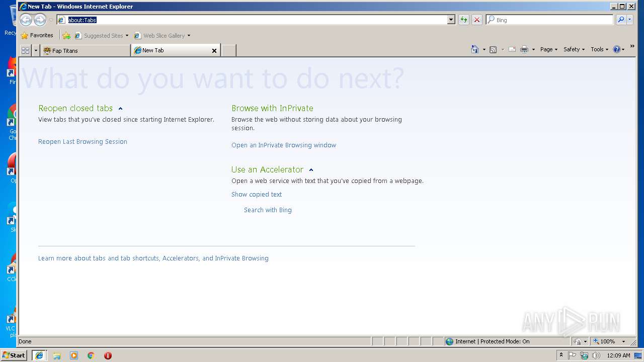The image size is (644, 362).
Task: Click the volume speaker tray icon
Action: (x=596, y=355)
